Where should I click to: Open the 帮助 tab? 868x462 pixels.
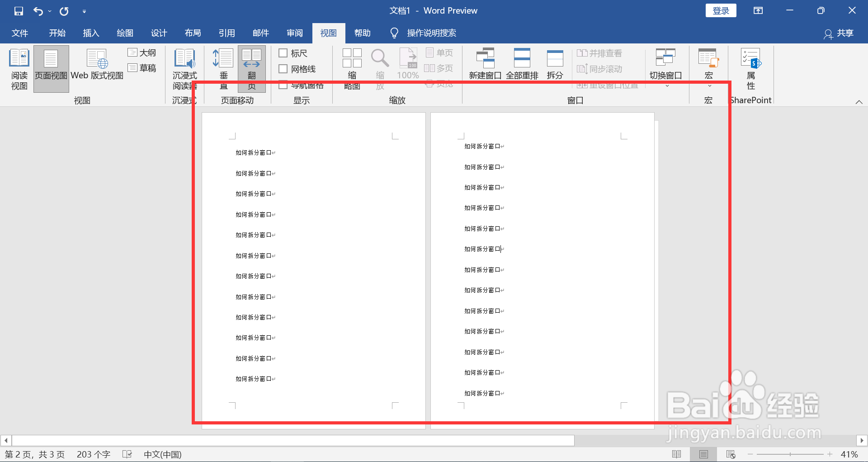point(362,33)
